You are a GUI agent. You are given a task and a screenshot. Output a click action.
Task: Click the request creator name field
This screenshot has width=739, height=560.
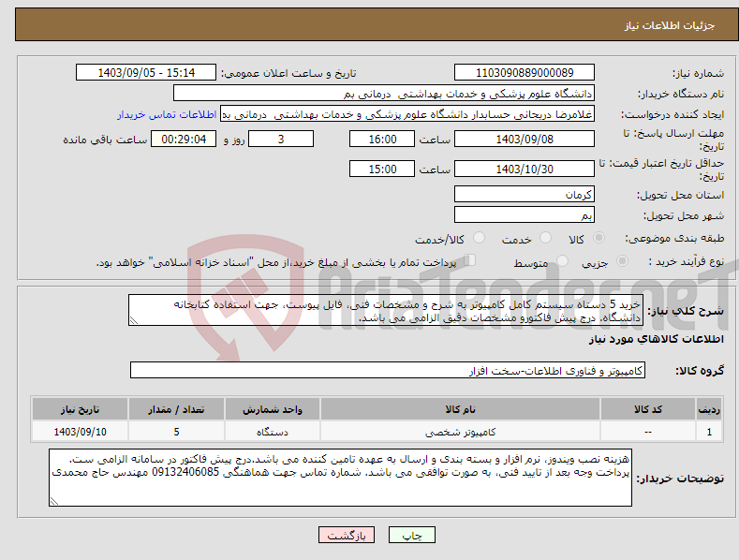[x=407, y=114]
